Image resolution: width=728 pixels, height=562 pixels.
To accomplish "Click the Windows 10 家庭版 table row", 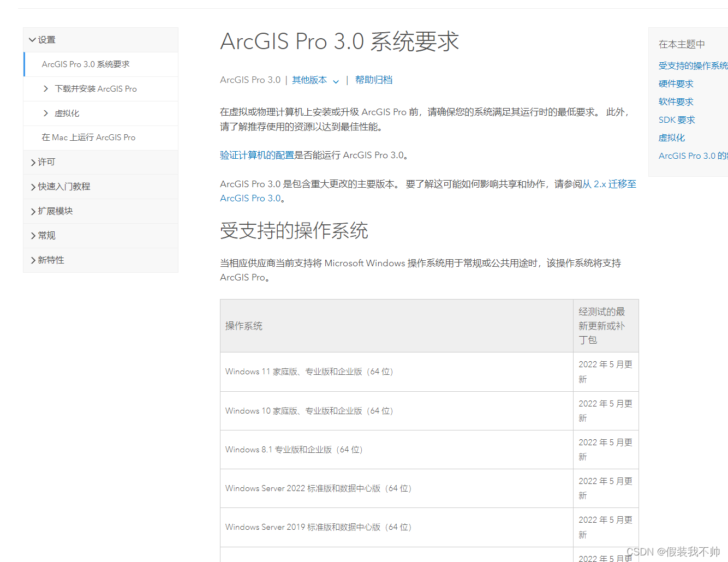I will click(x=429, y=411).
